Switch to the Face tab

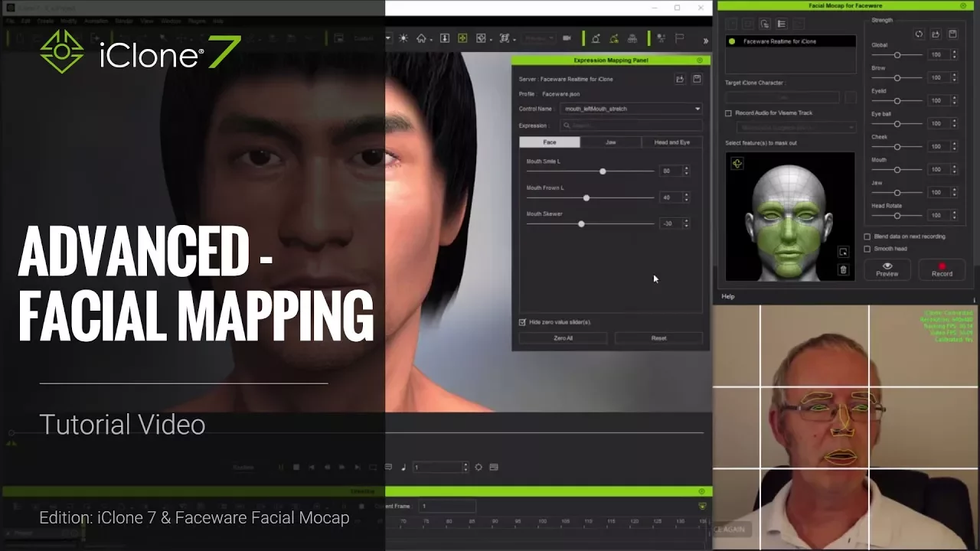[x=550, y=142]
